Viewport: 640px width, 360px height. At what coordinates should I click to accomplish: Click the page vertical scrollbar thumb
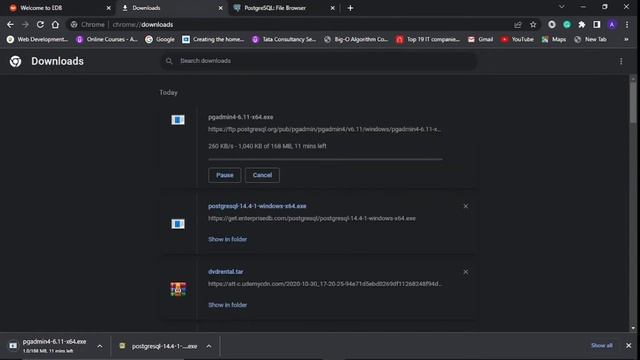(633, 102)
